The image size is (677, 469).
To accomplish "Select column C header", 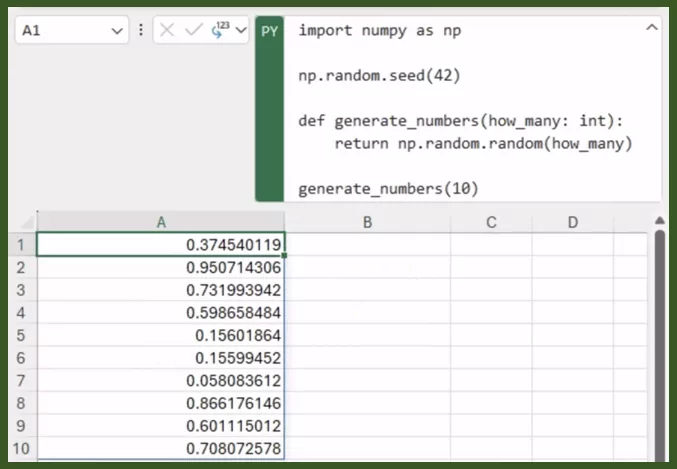I will coord(491,222).
